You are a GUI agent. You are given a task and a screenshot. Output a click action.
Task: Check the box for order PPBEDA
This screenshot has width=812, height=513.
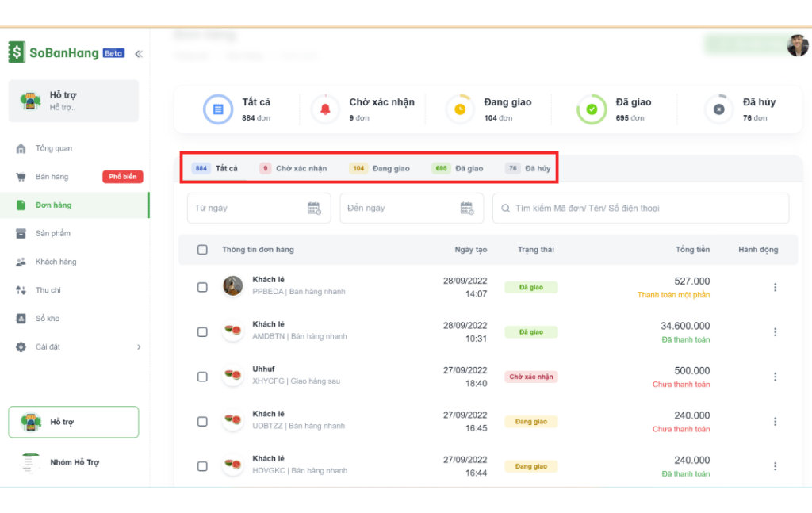pos(202,287)
